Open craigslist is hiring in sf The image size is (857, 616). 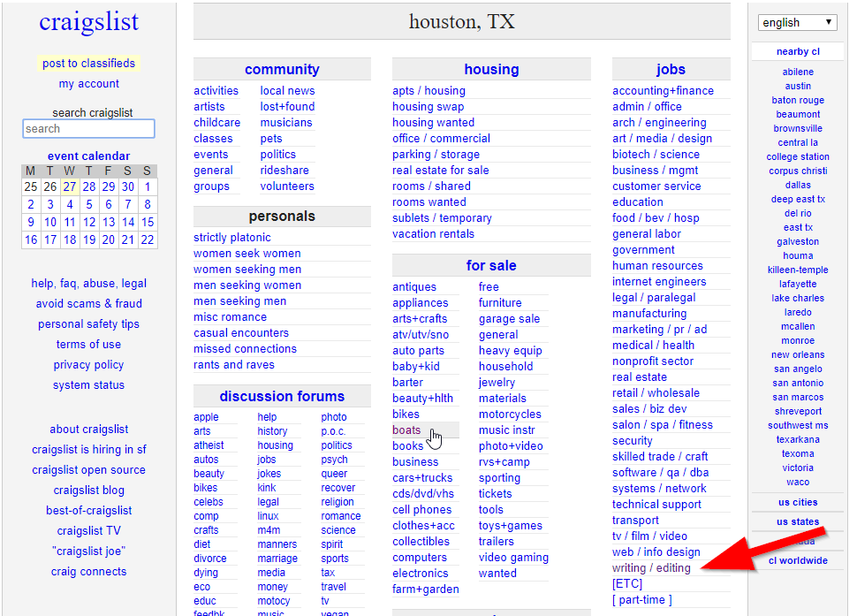(x=88, y=449)
